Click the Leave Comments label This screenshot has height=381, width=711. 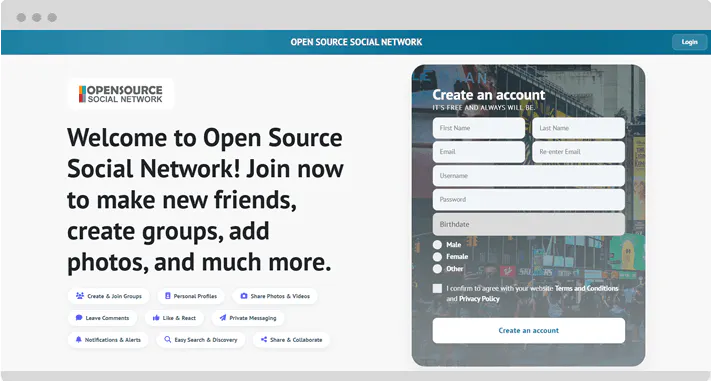(107, 318)
